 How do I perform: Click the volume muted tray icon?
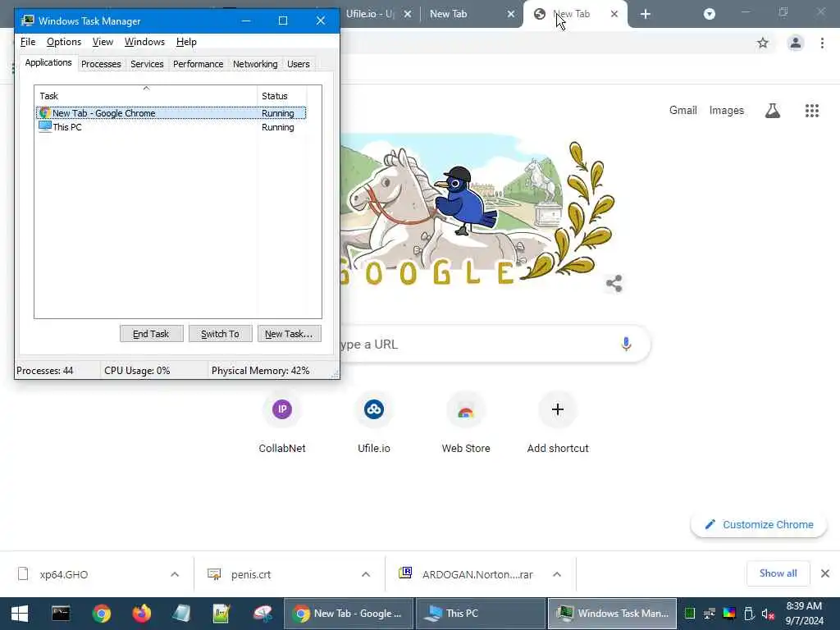(x=768, y=614)
